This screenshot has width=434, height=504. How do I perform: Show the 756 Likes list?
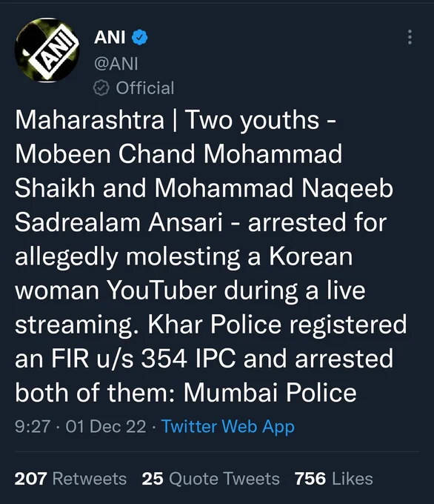(334, 479)
